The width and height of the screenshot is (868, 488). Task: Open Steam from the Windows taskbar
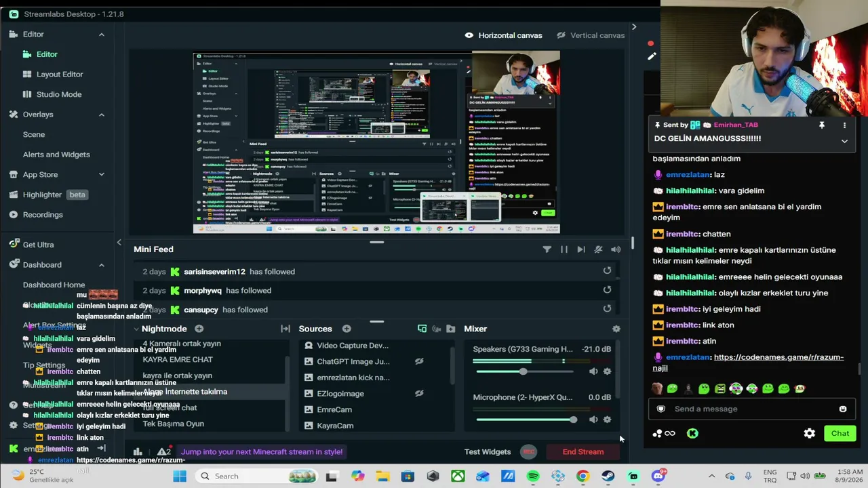point(608,476)
